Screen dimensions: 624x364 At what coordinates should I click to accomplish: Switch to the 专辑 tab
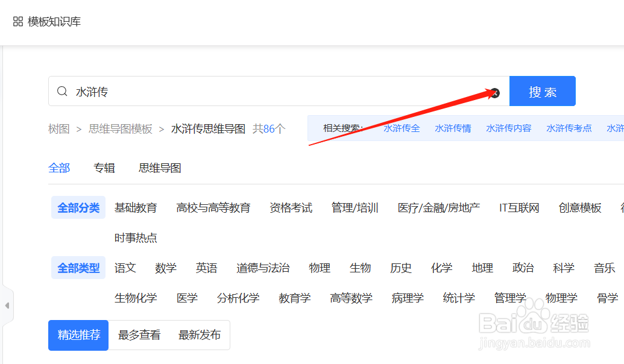104,168
